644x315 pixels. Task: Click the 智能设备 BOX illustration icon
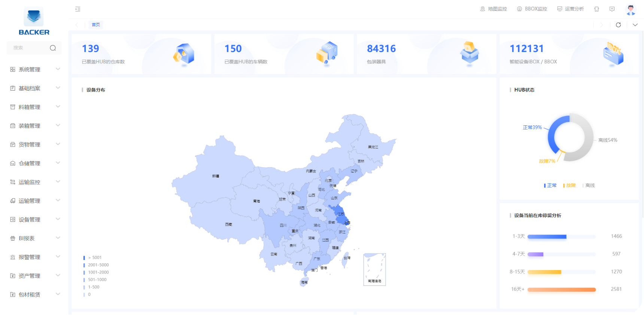pos(613,54)
